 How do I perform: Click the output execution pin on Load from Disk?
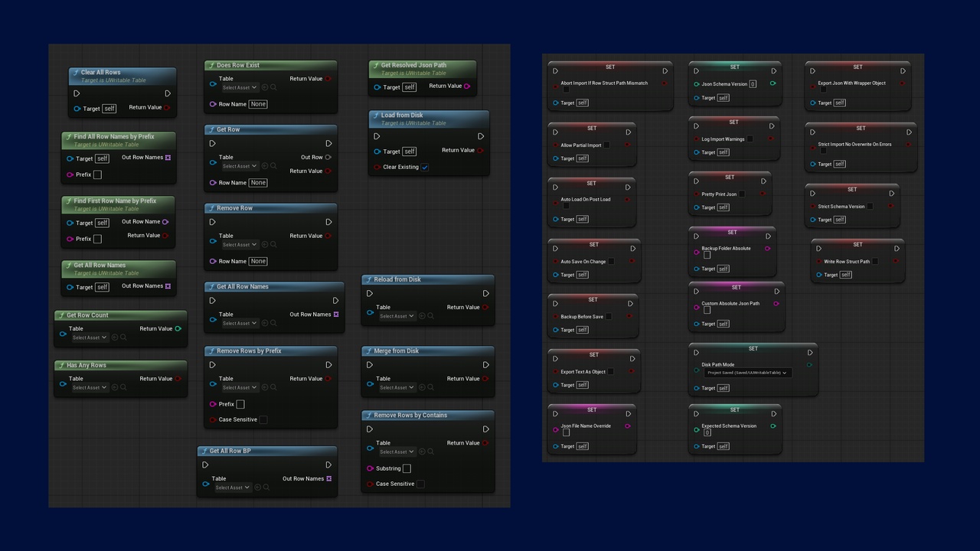click(481, 136)
